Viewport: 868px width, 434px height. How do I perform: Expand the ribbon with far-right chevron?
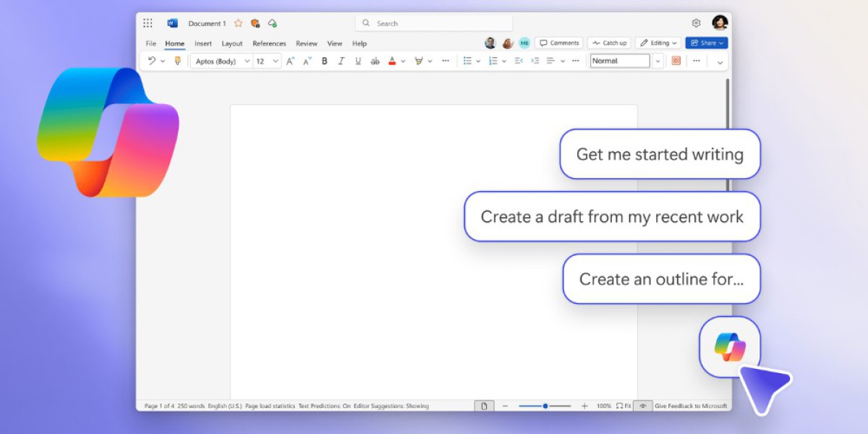[720, 62]
